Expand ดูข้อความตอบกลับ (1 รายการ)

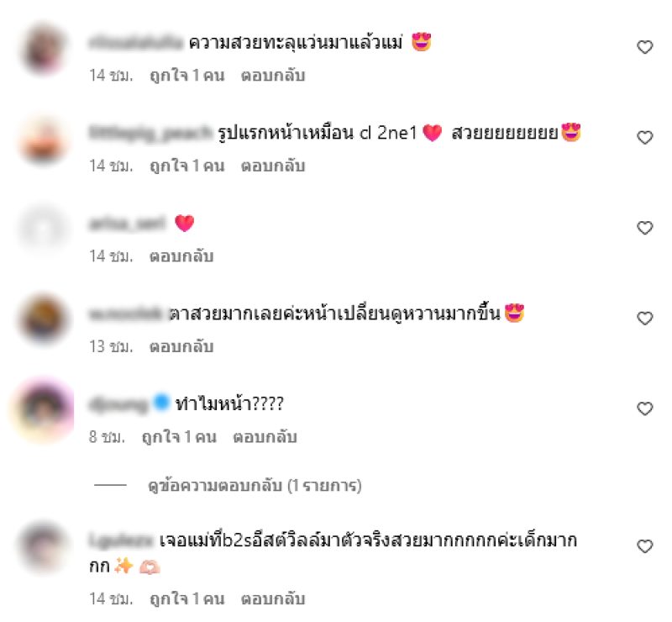[x=255, y=486]
